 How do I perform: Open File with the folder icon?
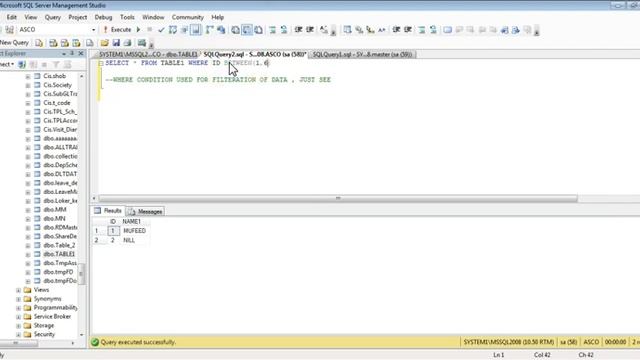click(104, 42)
